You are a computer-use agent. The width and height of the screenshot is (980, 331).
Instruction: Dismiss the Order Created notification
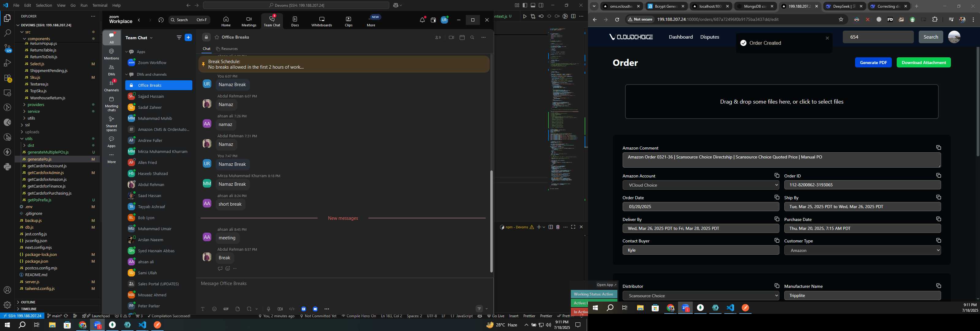pyautogui.click(x=827, y=38)
